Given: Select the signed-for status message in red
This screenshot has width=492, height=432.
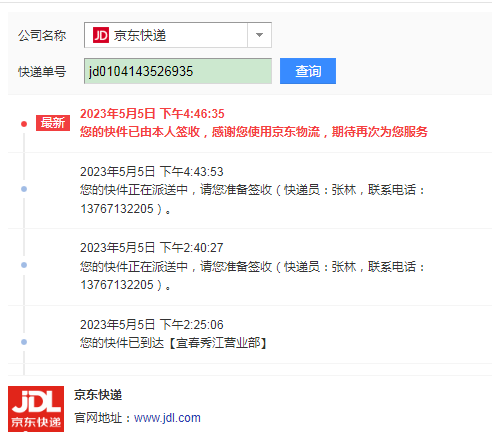Looking at the screenshot, I should (254, 132).
